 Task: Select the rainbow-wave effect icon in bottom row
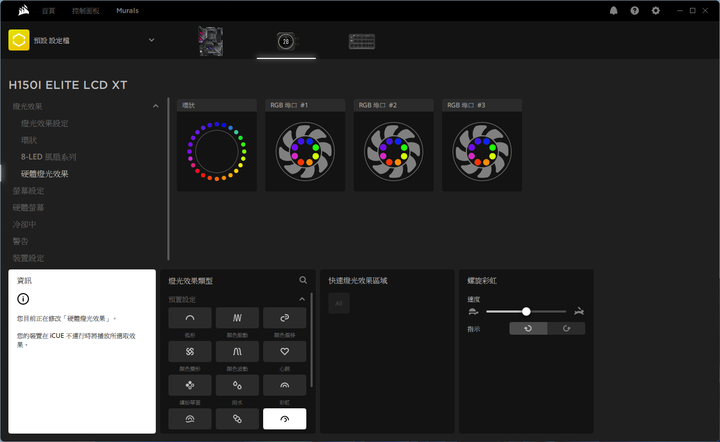point(190,419)
